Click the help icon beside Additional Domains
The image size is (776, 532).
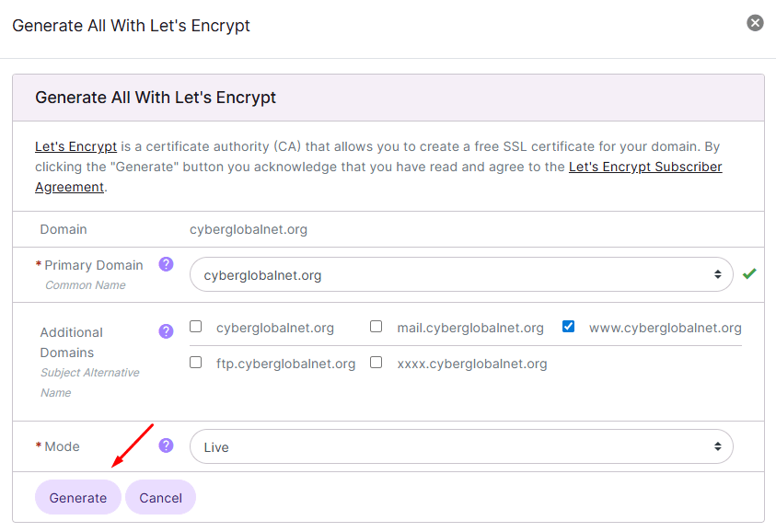coord(166,331)
